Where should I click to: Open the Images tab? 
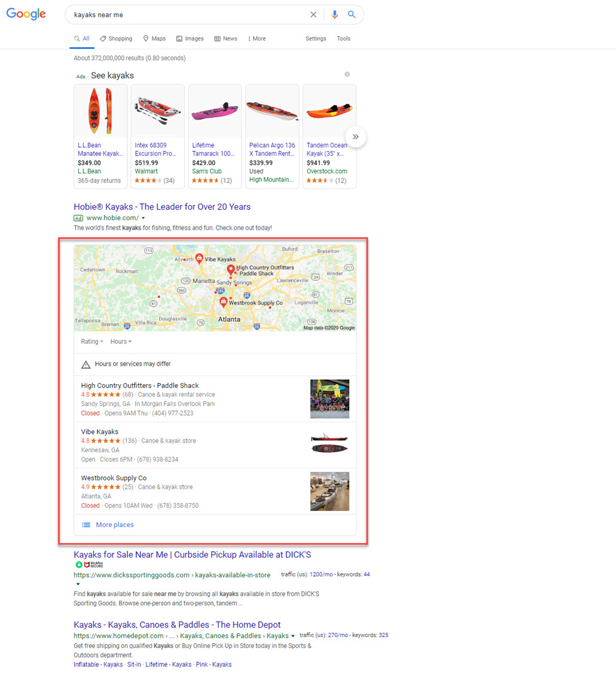click(x=190, y=38)
